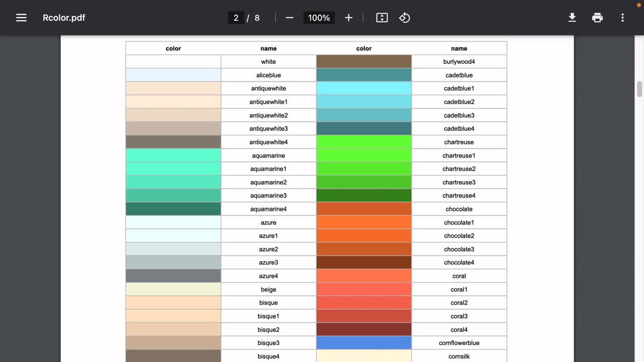Click the page number input field

pos(236,18)
